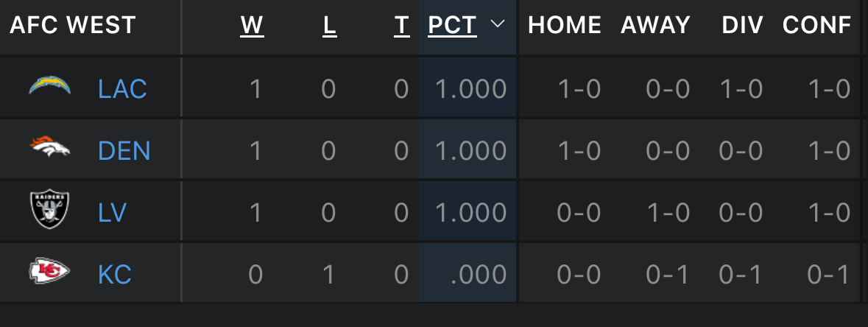Click KC's 0-1 CONF record cell
This screenshot has width=868, height=327.
(828, 275)
